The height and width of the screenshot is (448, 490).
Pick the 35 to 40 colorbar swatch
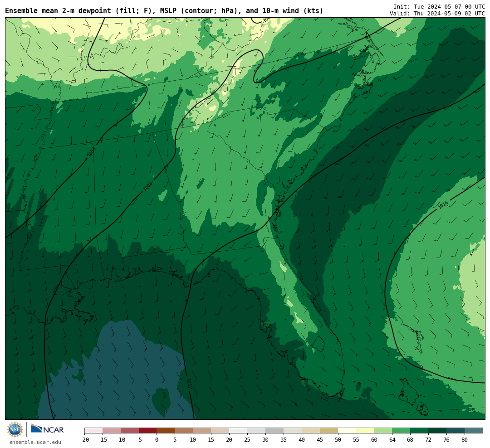click(x=293, y=431)
